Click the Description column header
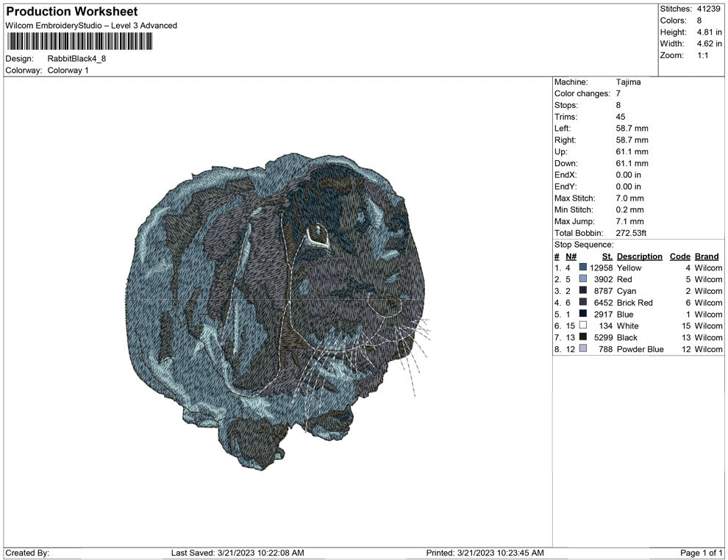 [639, 256]
